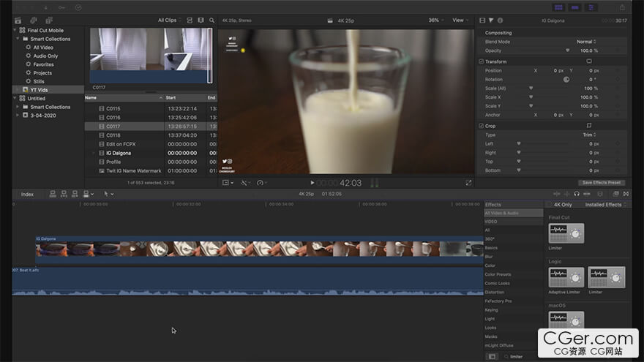Disable the Transform checkbox
Screen dimensions: 644x362
click(x=481, y=61)
